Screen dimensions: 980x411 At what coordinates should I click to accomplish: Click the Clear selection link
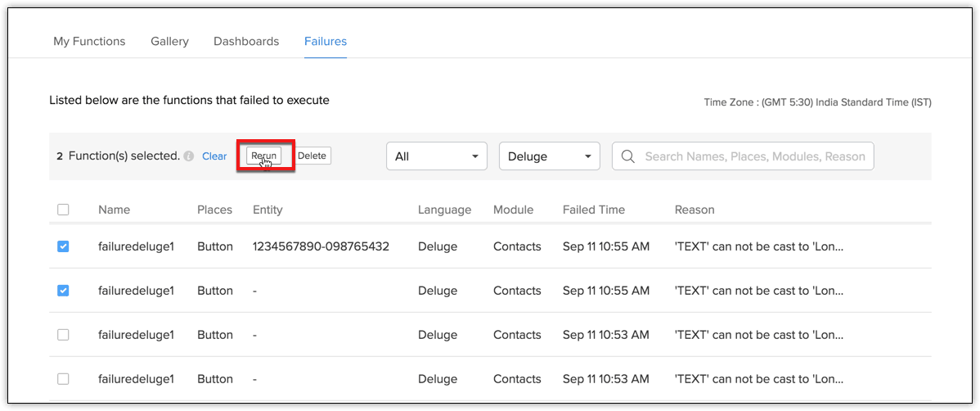214,156
